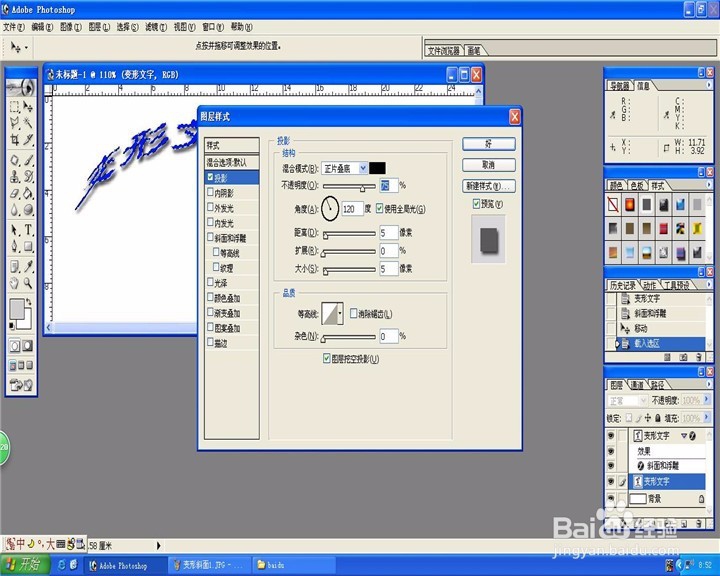The height and width of the screenshot is (576, 720).
Task: Delete current state in History panel
Action: (698, 357)
